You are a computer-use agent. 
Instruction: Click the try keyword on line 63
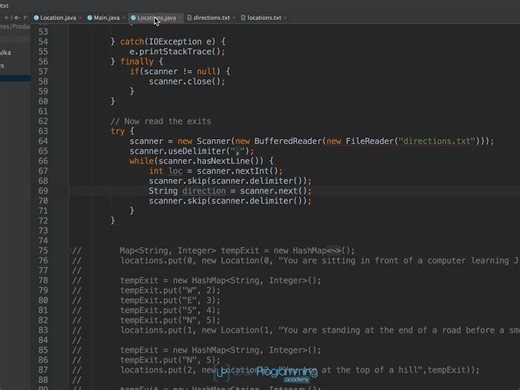pos(118,131)
